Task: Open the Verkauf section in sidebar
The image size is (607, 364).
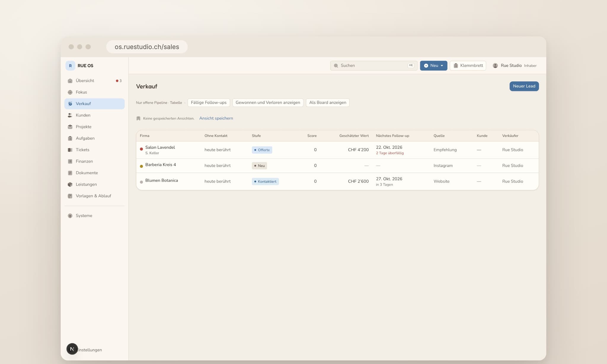Action: pyautogui.click(x=95, y=104)
